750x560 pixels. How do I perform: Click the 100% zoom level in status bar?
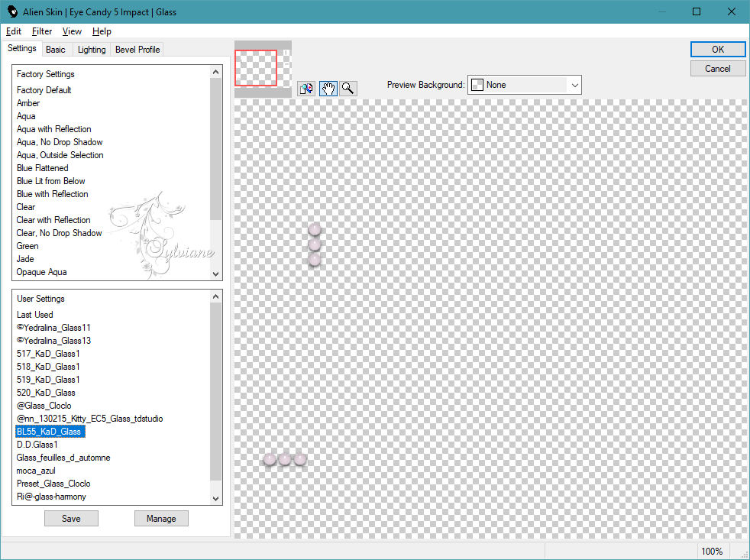[x=712, y=552]
